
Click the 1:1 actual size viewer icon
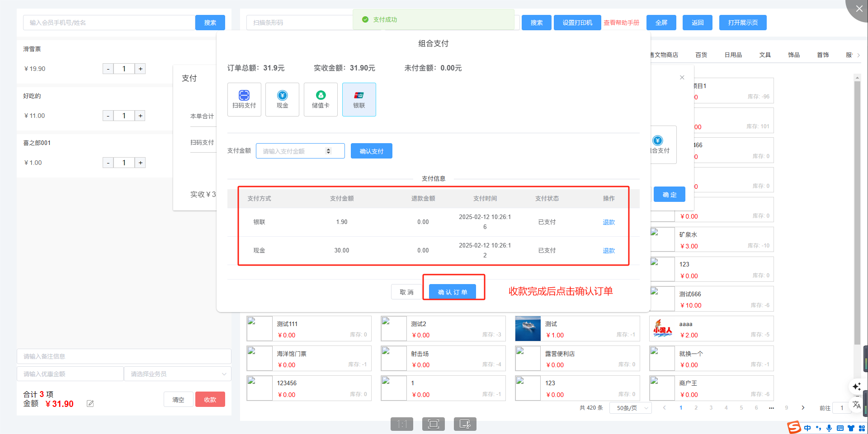[401, 424]
